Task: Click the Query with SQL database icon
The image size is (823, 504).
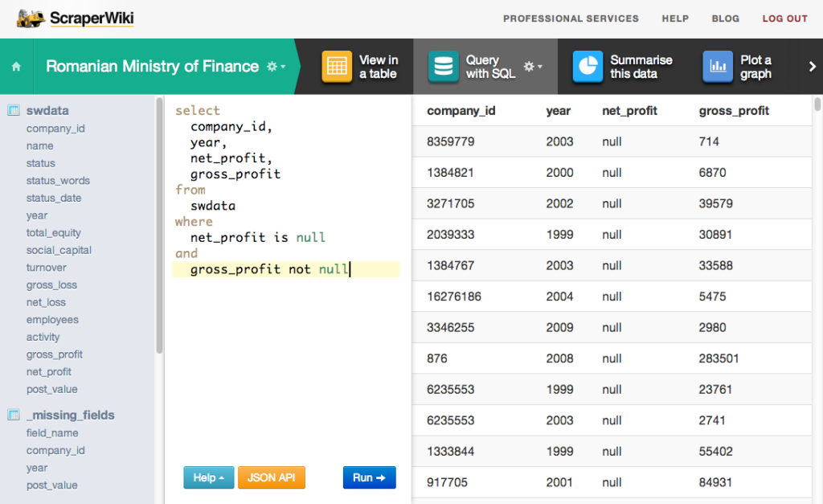Action: tap(444, 67)
